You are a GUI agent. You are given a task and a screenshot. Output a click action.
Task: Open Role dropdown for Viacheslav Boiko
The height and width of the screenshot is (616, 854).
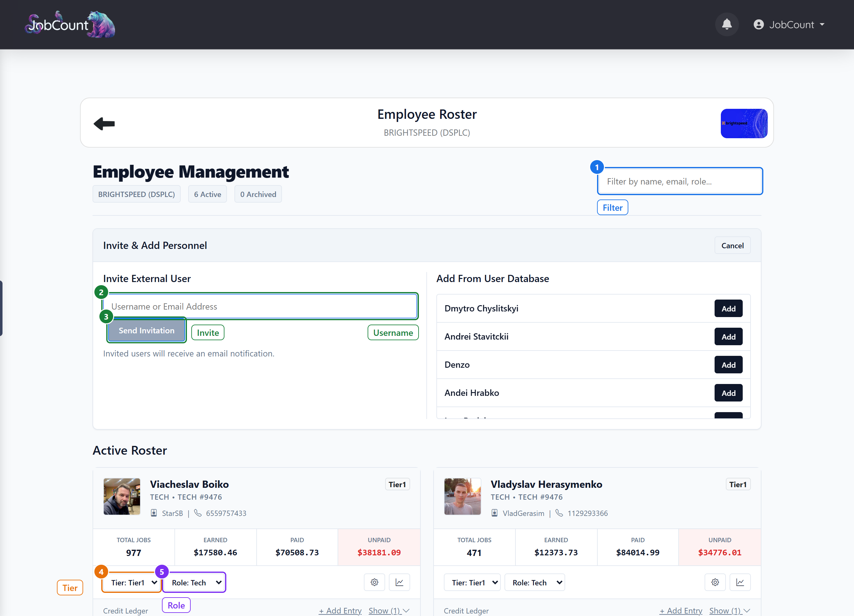tap(194, 583)
